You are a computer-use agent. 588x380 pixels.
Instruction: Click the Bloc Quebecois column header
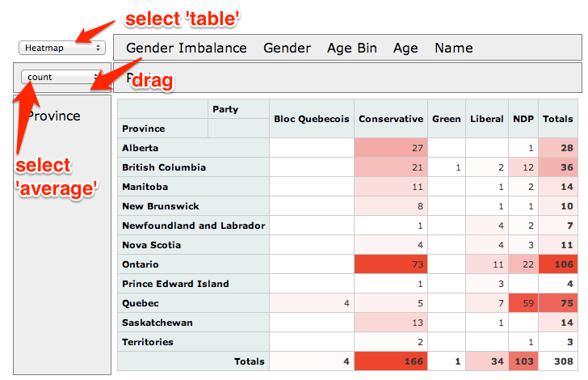click(x=312, y=119)
